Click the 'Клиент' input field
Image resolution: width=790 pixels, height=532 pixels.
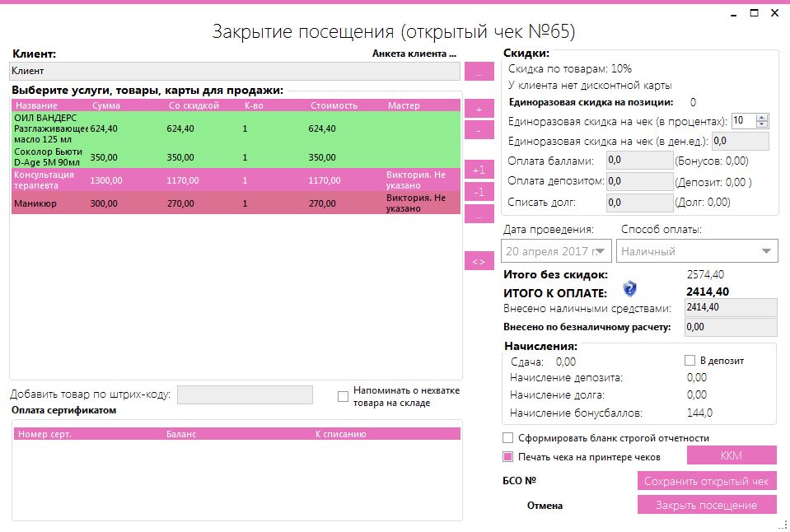(x=235, y=71)
